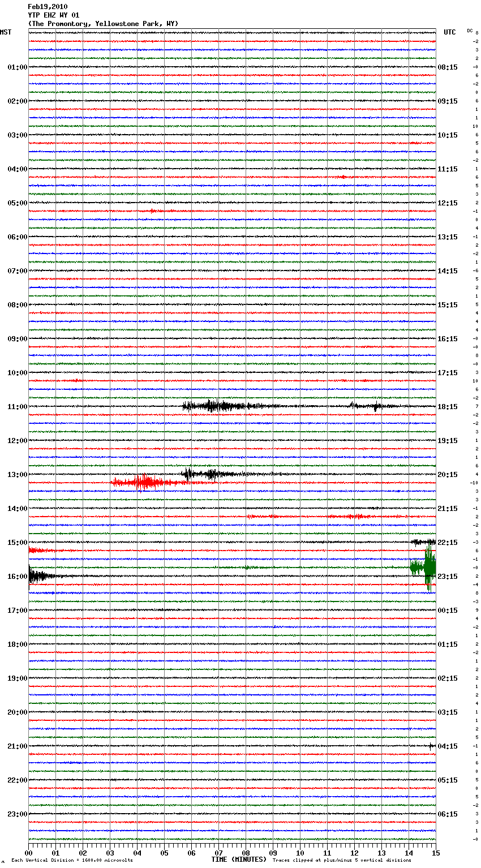The image size is (481, 868).
Task: Select the 11:00 MST time label
Action: click(x=18, y=407)
